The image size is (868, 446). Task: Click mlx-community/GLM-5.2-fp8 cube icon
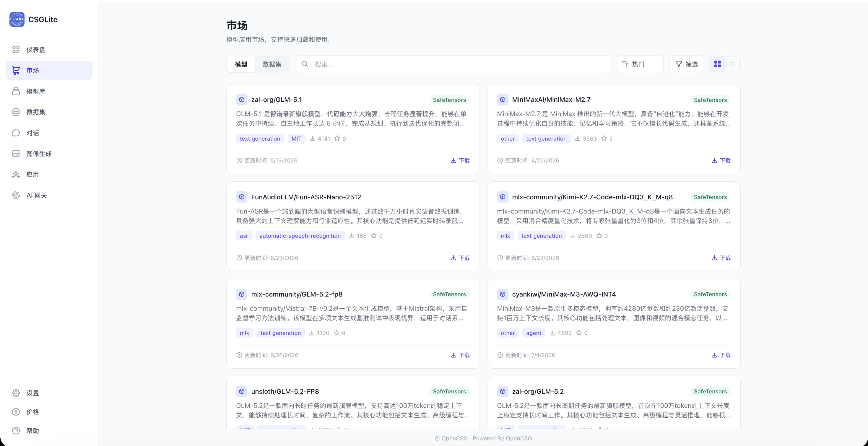point(242,294)
